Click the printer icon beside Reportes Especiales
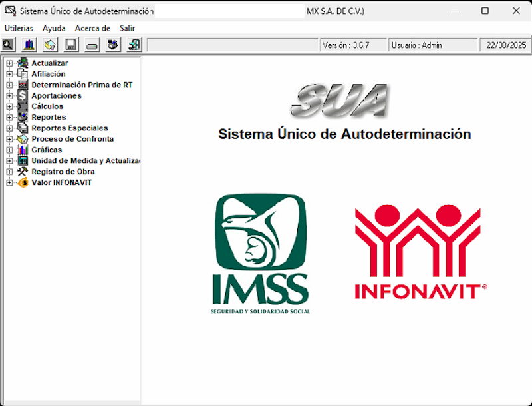Screen dimensions: 532x406 23,128
